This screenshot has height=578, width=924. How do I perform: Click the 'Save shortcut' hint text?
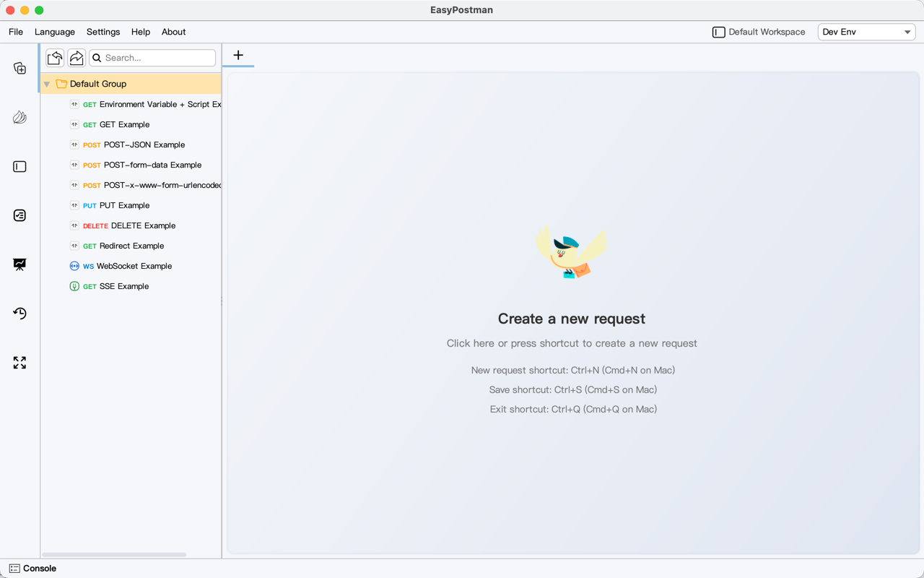point(573,389)
